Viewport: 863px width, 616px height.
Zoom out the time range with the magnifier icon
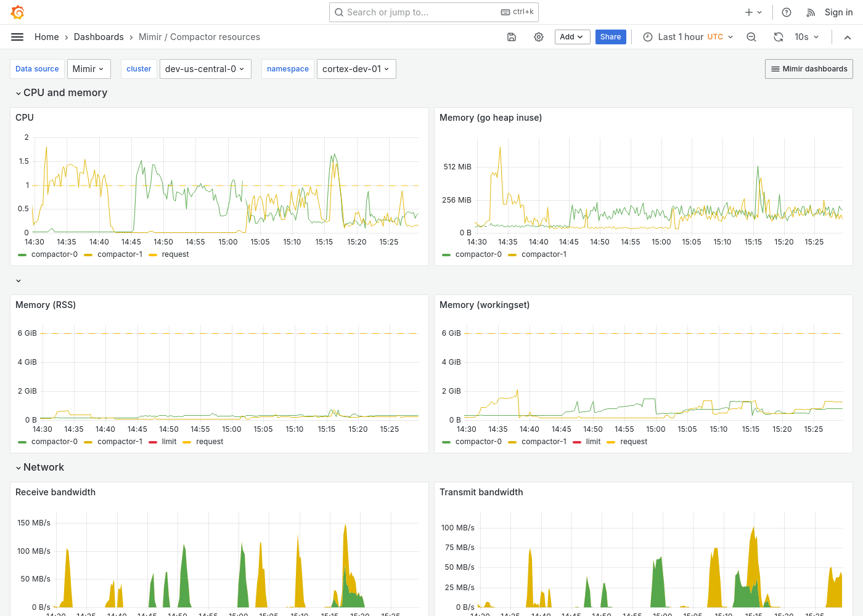coord(751,37)
